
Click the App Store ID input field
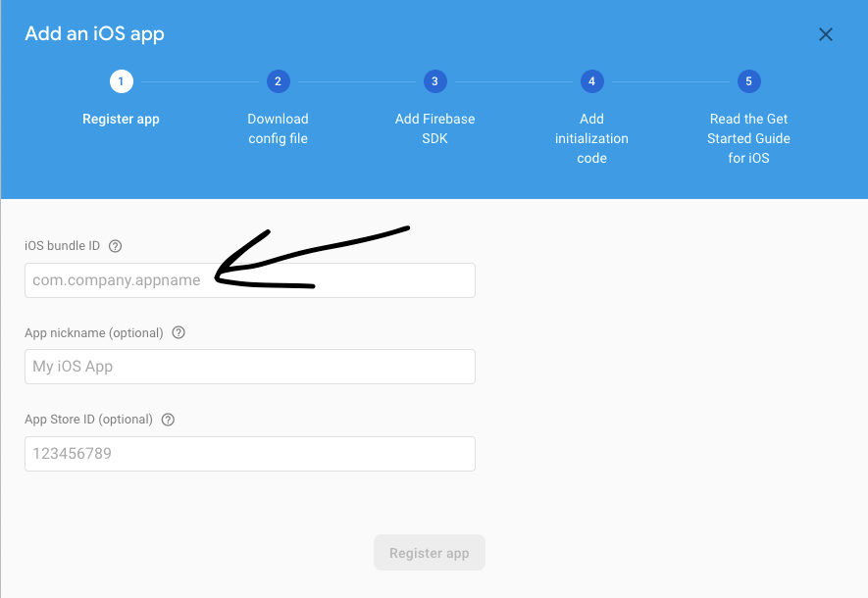(249, 454)
